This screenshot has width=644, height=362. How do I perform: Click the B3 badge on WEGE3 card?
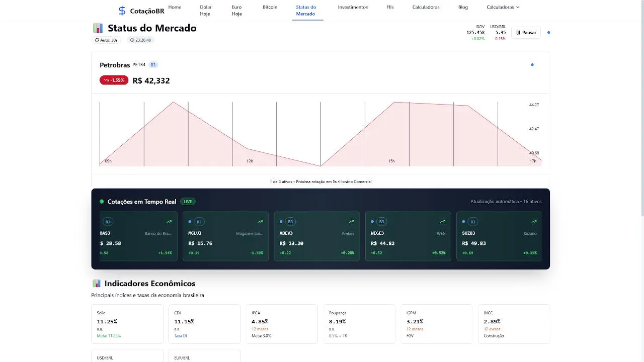coord(381,222)
